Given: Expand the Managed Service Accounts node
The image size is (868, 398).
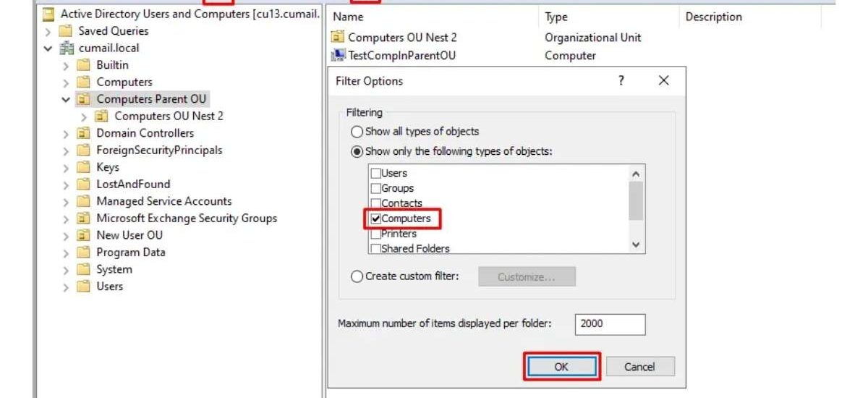Looking at the screenshot, I should pyautogui.click(x=67, y=201).
